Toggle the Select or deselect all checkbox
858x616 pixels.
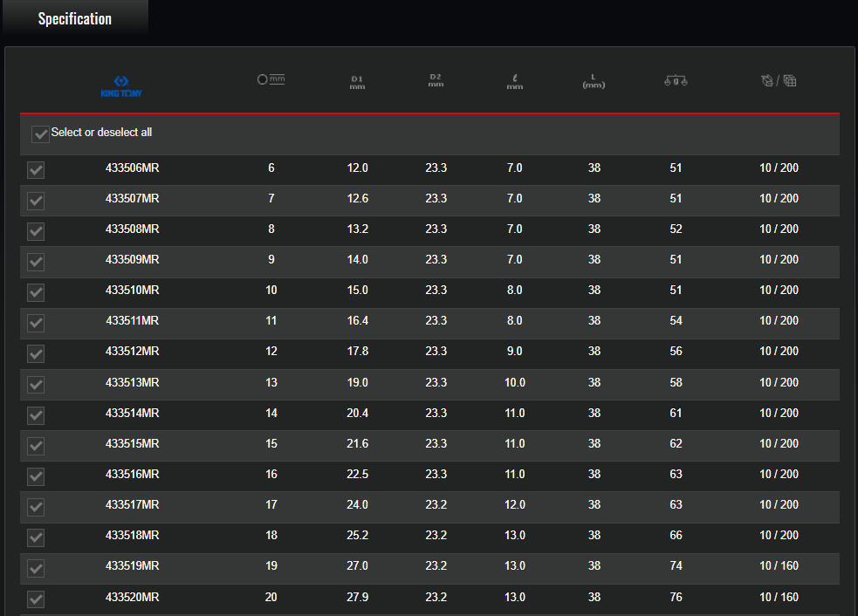tap(40, 133)
